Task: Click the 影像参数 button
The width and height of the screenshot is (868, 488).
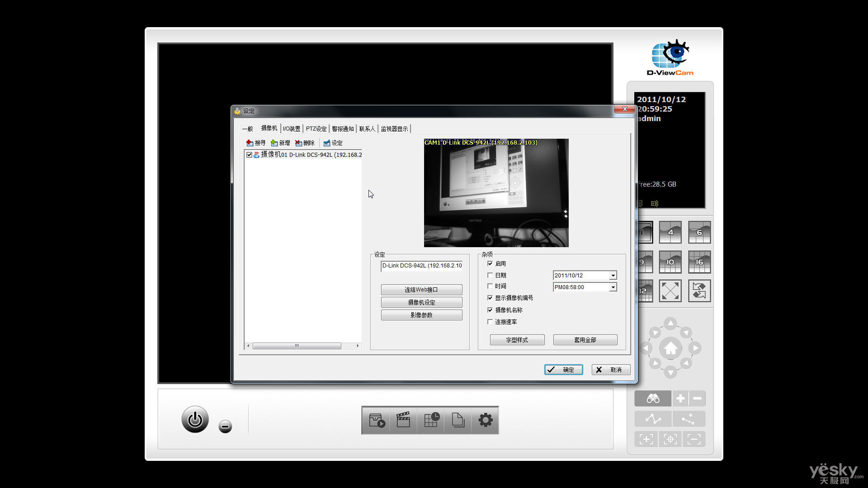Action: pyautogui.click(x=421, y=314)
